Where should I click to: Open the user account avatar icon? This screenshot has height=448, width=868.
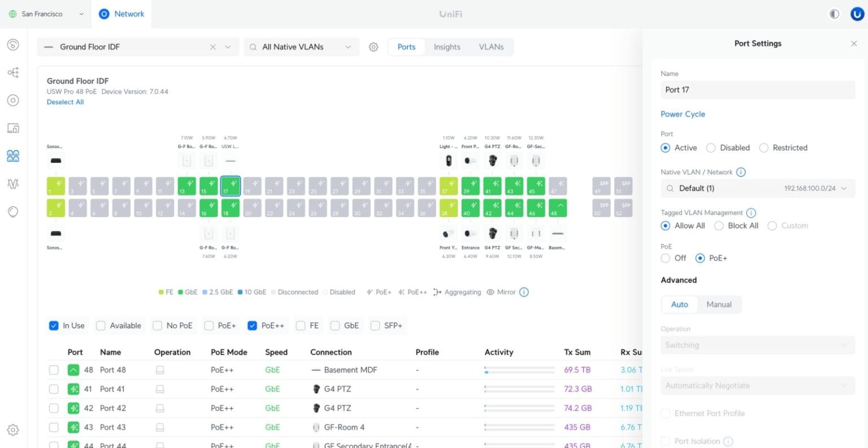(857, 14)
